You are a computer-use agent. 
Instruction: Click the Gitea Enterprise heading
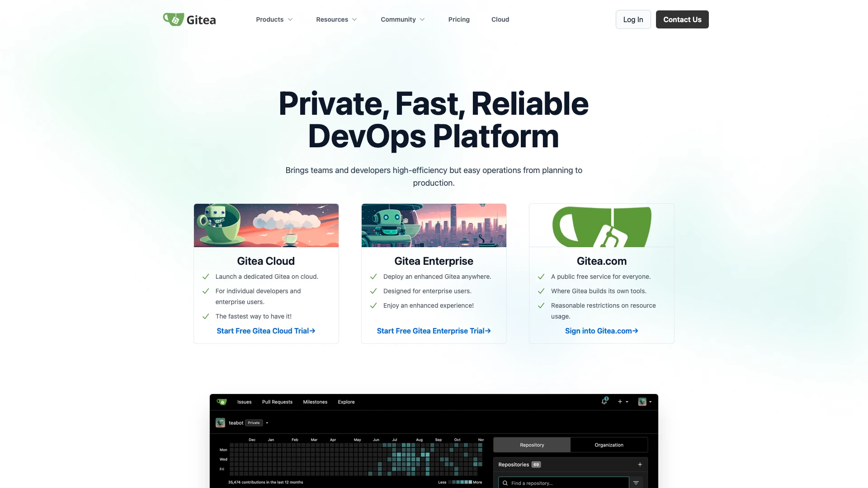[434, 261]
